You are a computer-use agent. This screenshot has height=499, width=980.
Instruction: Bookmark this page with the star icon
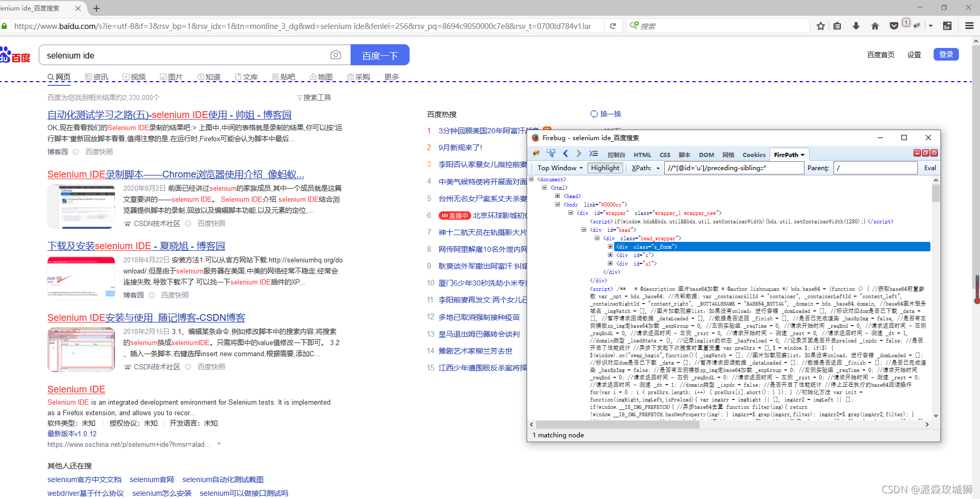(x=820, y=26)
